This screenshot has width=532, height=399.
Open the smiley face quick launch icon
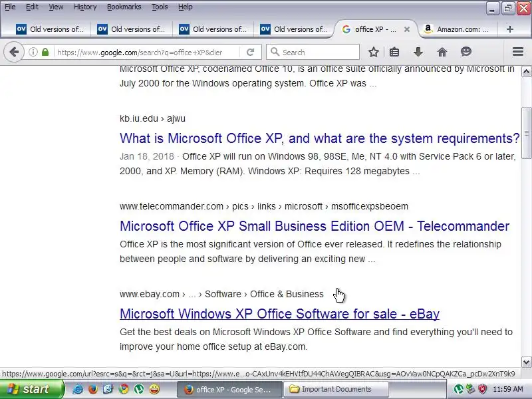click(154, 389)
